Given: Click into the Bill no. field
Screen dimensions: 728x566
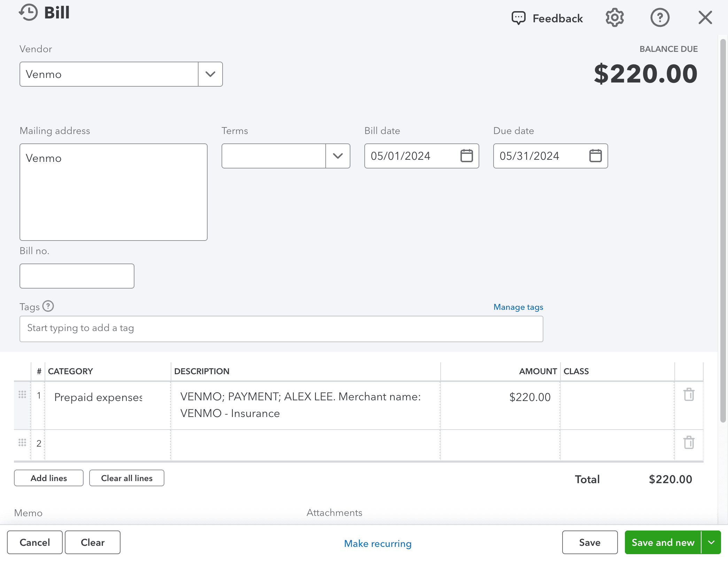Looking at the screenshot, I should point(77,276).
